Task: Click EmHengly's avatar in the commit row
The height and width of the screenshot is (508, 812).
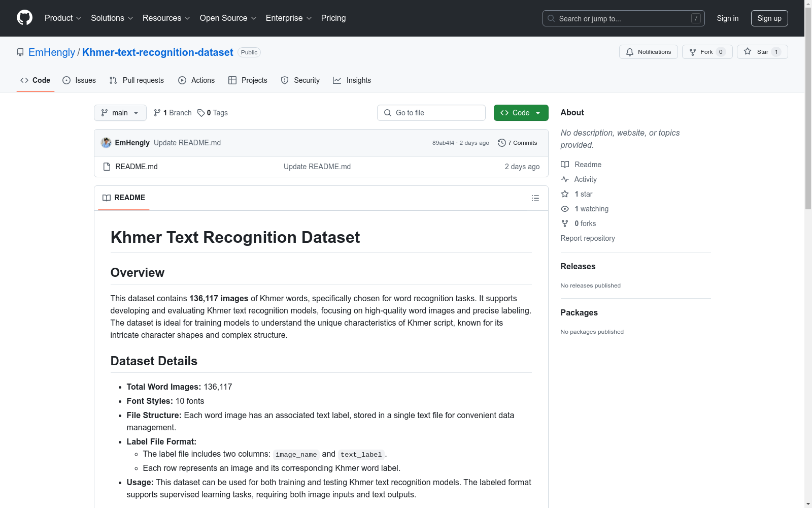Action: [106, 143]
